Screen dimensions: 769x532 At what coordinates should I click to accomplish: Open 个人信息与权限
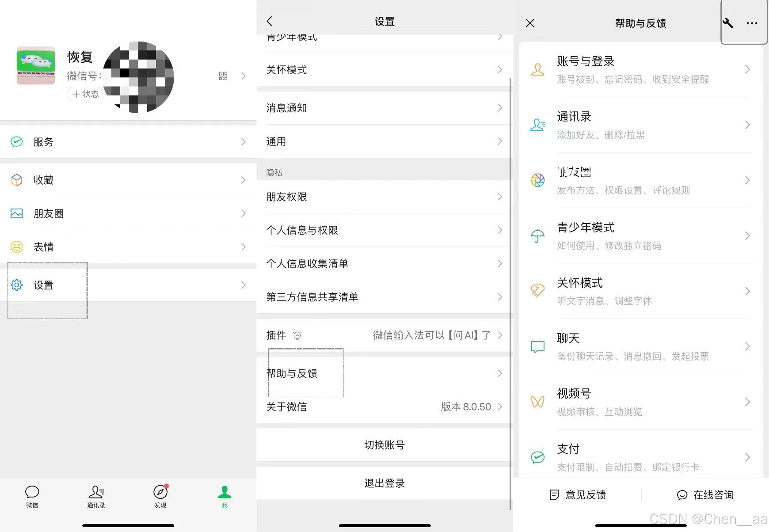(384, 230)
